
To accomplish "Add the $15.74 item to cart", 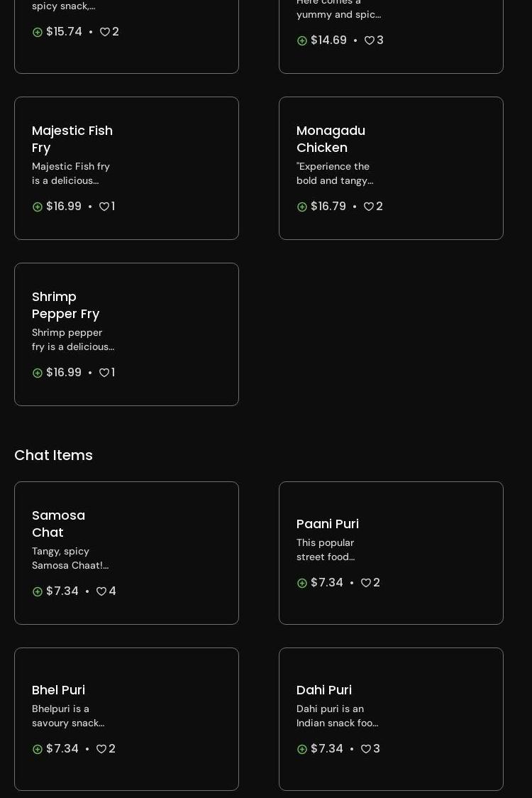I will (38, 32).
